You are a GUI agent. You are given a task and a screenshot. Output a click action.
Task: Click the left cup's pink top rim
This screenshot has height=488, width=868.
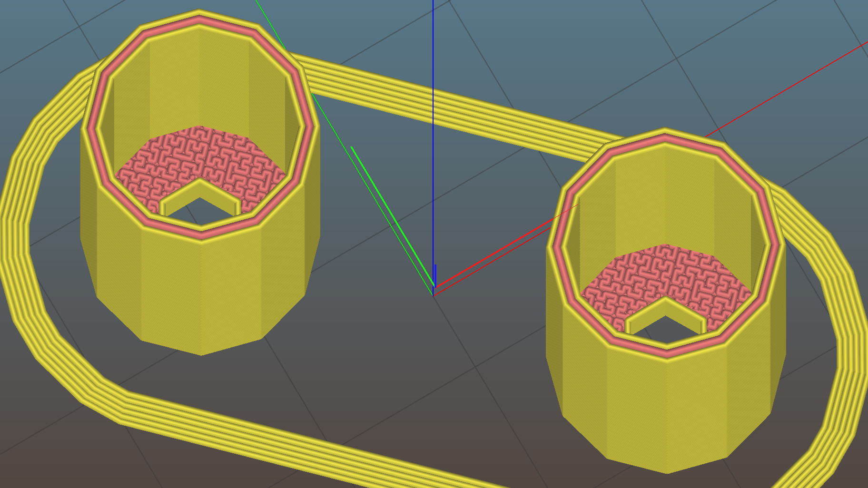199,20
